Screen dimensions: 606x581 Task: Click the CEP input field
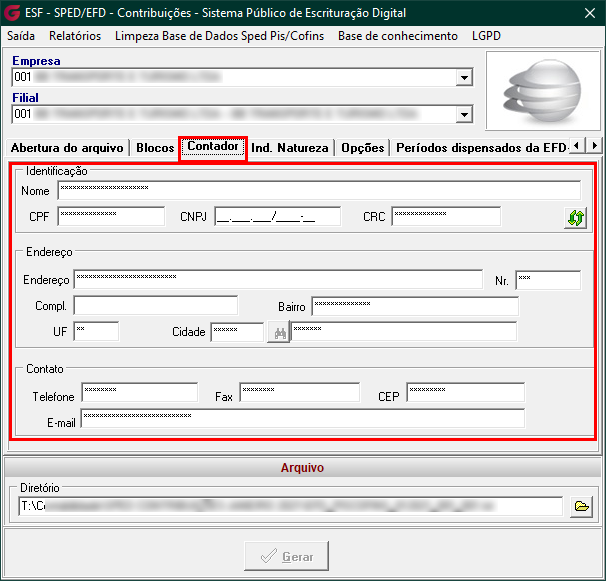tap(466, 392)
